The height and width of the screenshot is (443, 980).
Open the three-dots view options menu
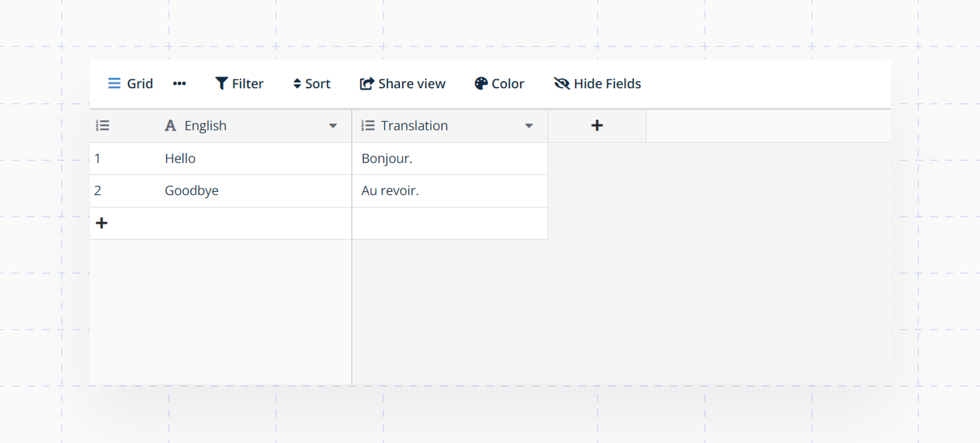click(179, 83)
